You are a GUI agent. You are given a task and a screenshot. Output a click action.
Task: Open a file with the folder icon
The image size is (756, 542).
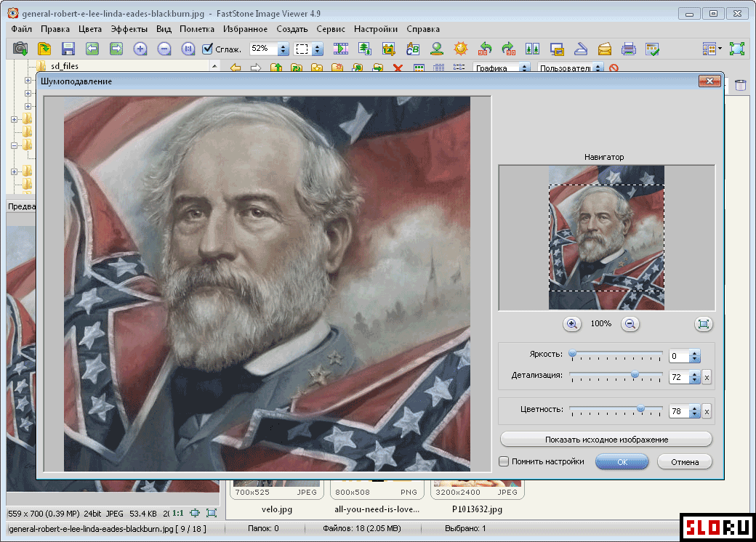click(44, 49)
